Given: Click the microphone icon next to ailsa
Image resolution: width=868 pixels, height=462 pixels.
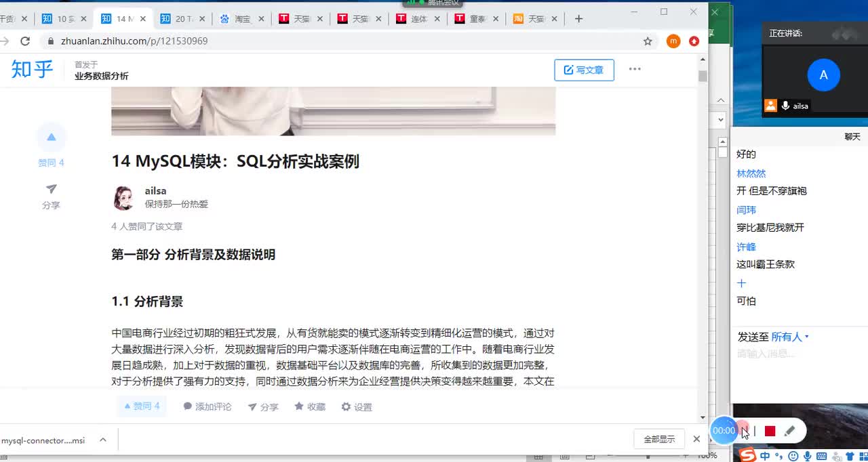Looking at the screenshot, I should [785, 106].
